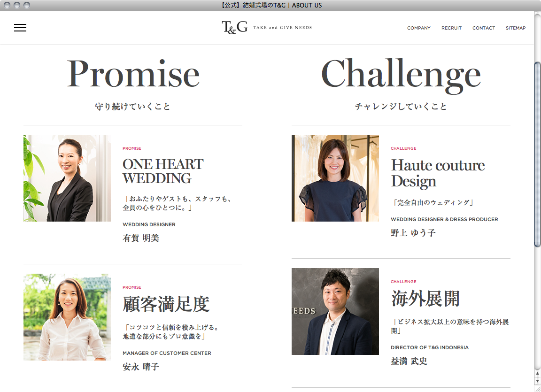This screenshot has height=392, width=541.
Task: Click the scrollbar up arrow
Action: (x=537, y=373)
